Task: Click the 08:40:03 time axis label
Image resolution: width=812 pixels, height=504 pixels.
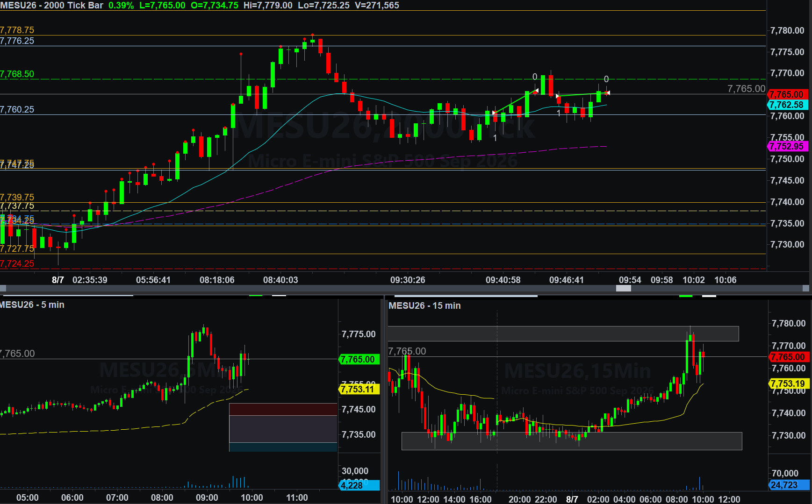Action: coord(280,280)
